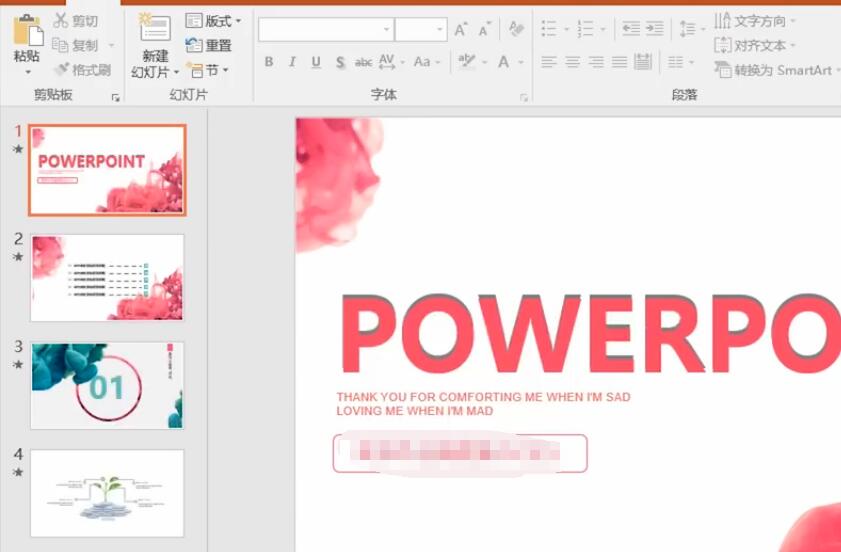The image size is (841, 552).
Task: Click the Format Painter brush icon
Action: click(x=62, y=69)
